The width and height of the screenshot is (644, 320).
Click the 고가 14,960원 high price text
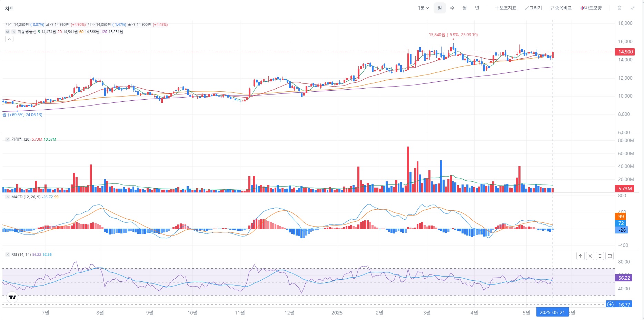tap(58, 24)
